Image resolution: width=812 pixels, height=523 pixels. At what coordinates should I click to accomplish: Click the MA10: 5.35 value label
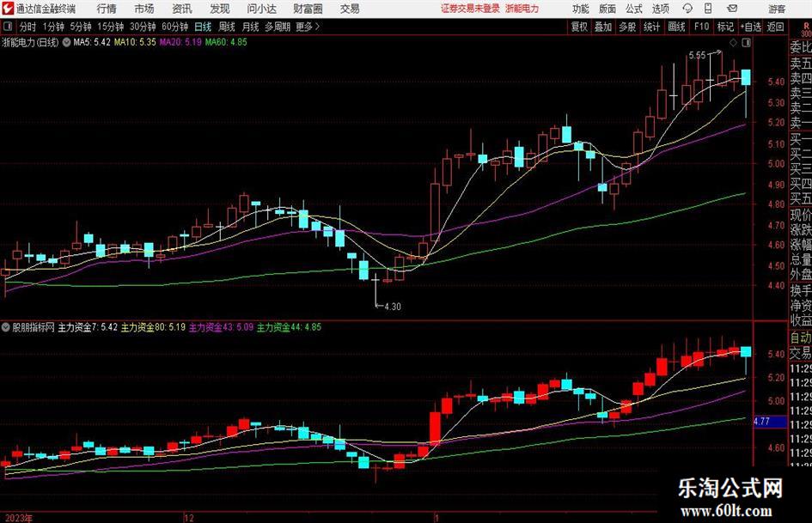(x=135, y=42)
